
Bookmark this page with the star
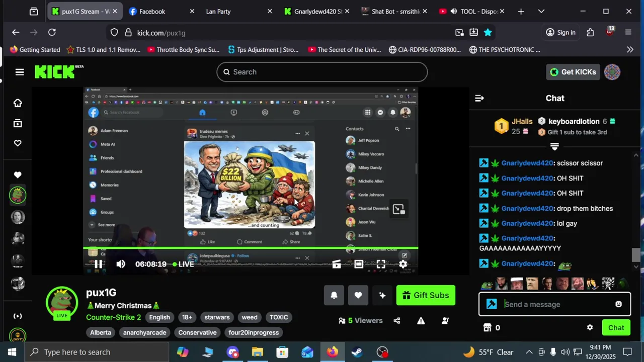click(488, 33)
